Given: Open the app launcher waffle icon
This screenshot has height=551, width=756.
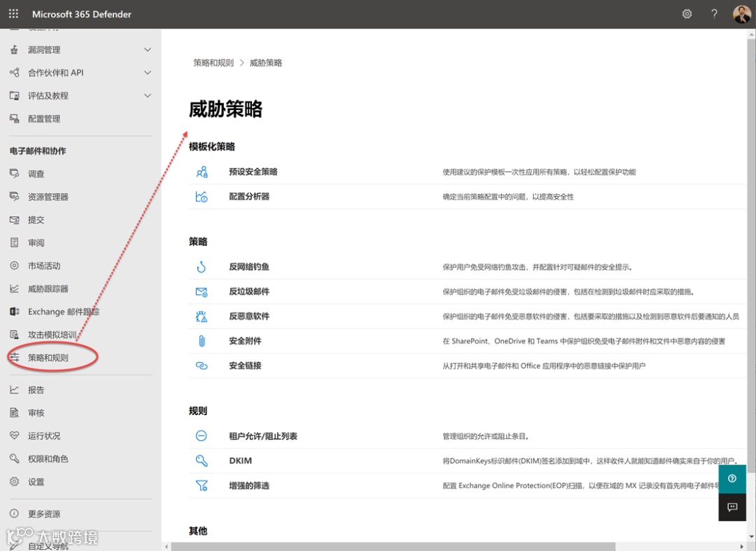Looking at the screenshot, I should [13, 13].
